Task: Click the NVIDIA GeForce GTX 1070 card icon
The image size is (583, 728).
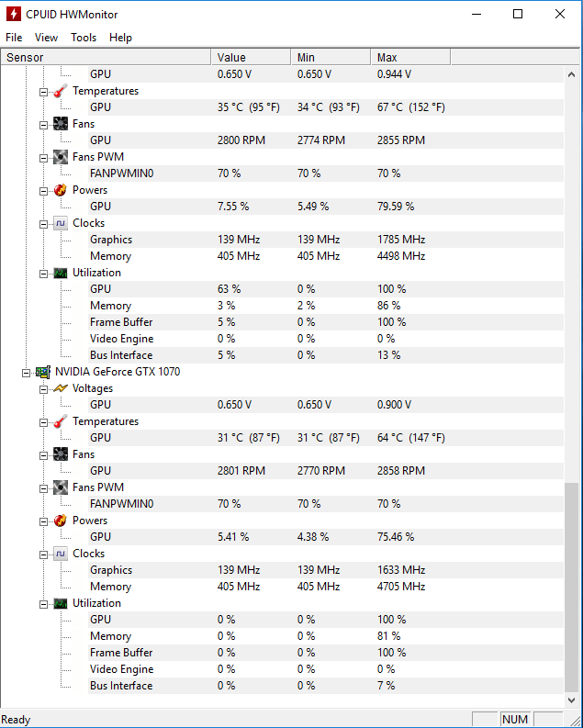Action: (x=43, y=372)
